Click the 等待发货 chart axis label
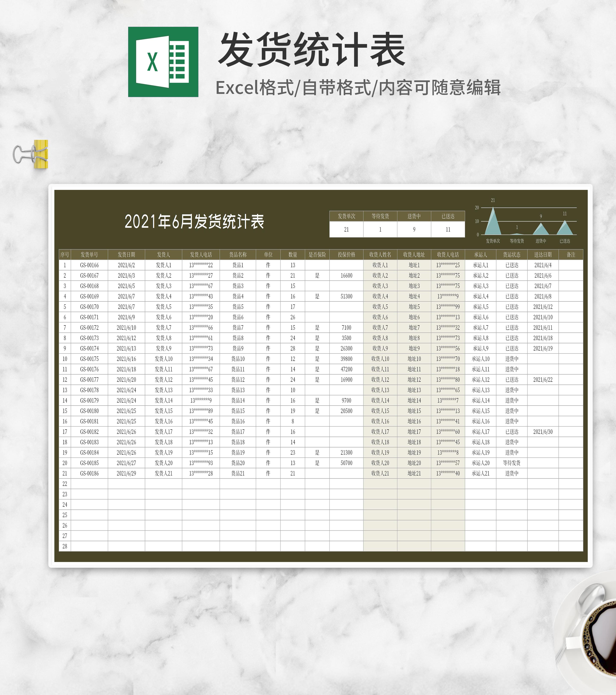Viewport: 616px width, 695px height. pyautogui.click(x=517, y=241)
